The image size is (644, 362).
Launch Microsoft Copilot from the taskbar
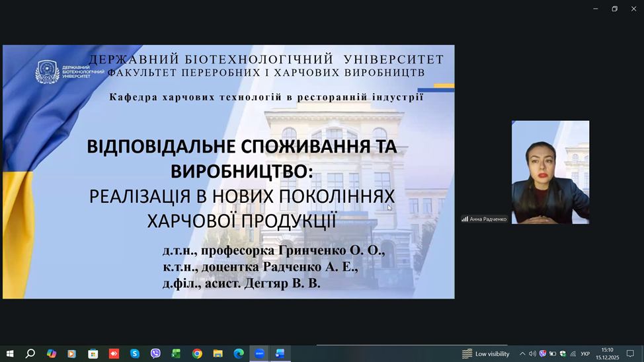click(x=52, y=353)
